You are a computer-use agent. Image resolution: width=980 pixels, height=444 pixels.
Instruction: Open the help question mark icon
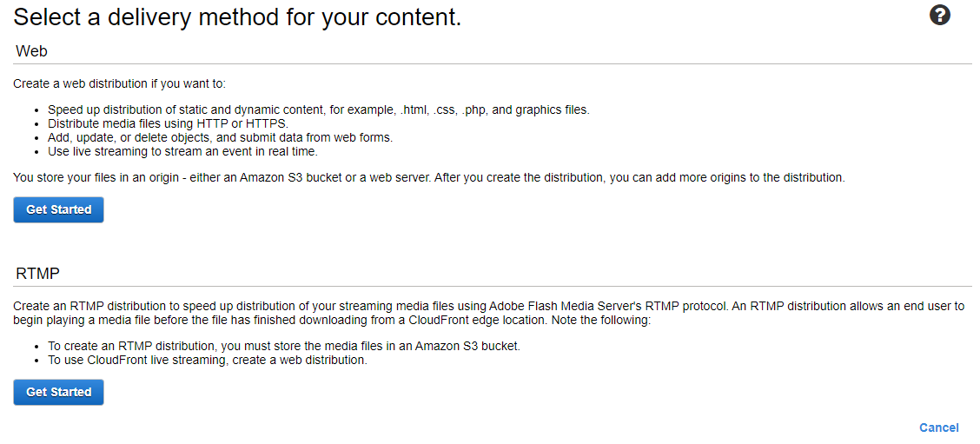point(939,15)
